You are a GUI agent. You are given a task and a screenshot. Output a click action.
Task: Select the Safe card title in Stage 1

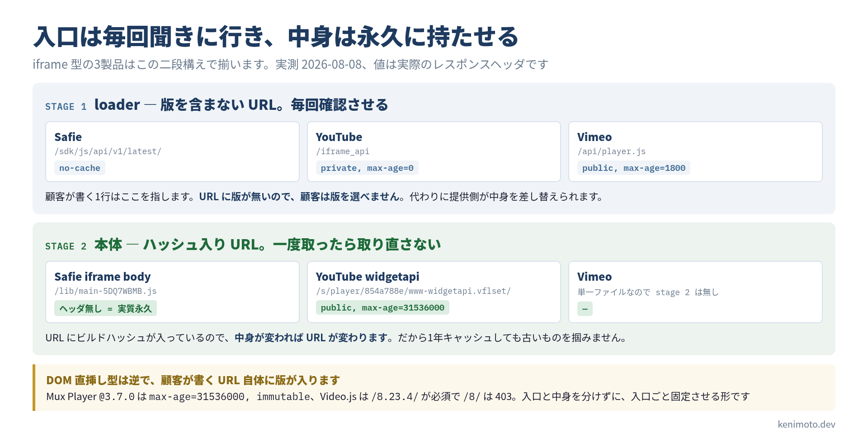tap(68, 137)
